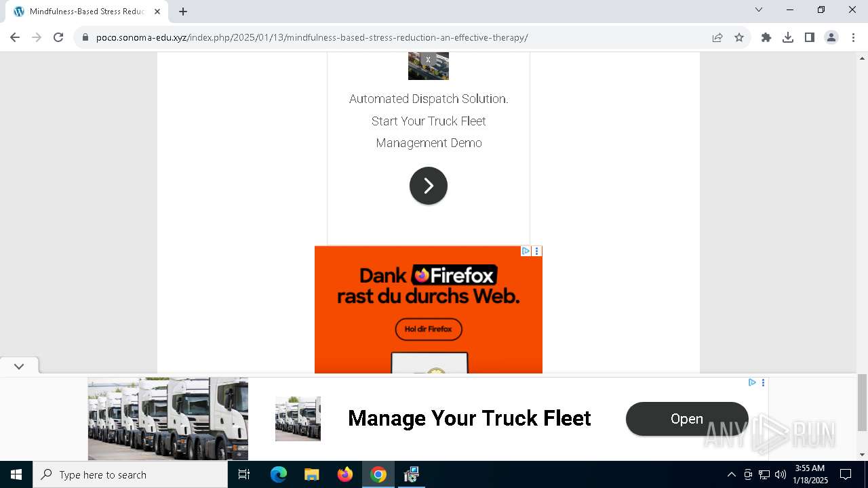Viewport: 868px width, 488px height.
Task: Switch to Chrome taskbar icon
Action: pyautogui.click(x=378, y=474)
